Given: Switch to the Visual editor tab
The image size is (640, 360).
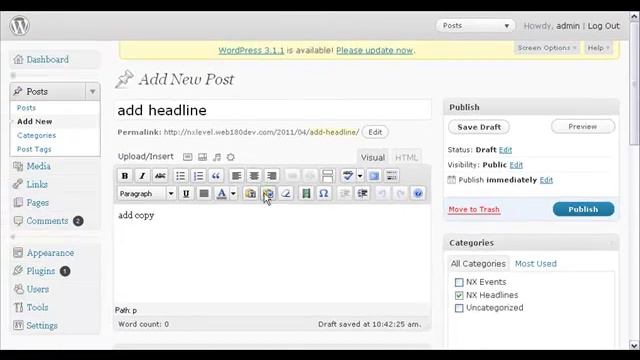Looking at the screenshot, I should [x=373, y=158].
